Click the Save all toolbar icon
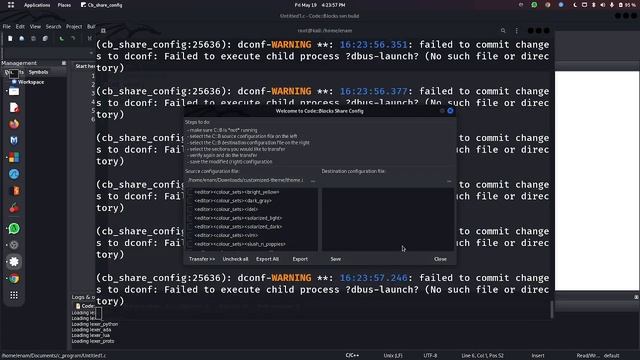 (45, 38)
